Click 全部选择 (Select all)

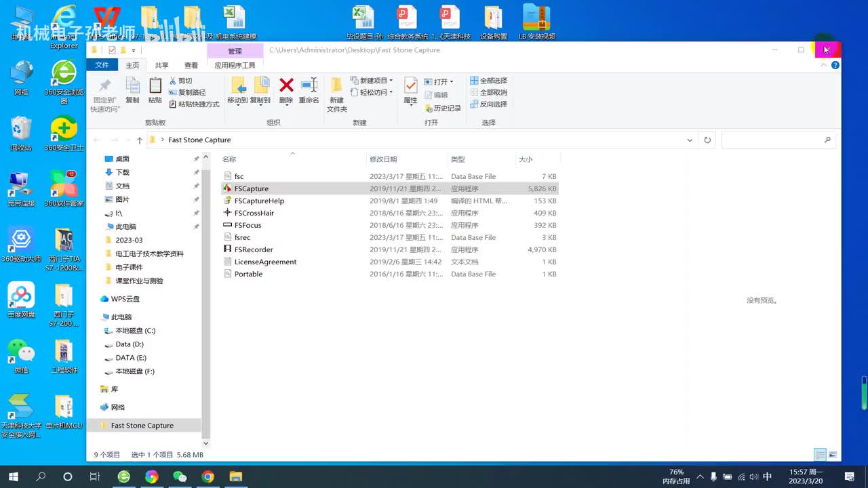(x=488, y=81)
